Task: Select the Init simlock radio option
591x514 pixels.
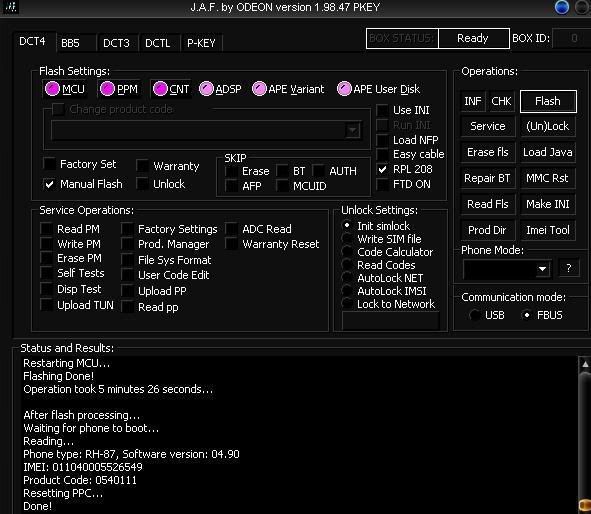Action: coord(347,225)
